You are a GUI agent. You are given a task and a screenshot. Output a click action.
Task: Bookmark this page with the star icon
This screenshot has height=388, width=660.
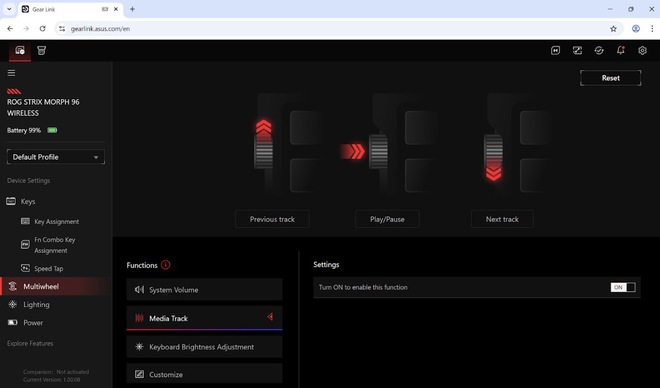(613, 29)
